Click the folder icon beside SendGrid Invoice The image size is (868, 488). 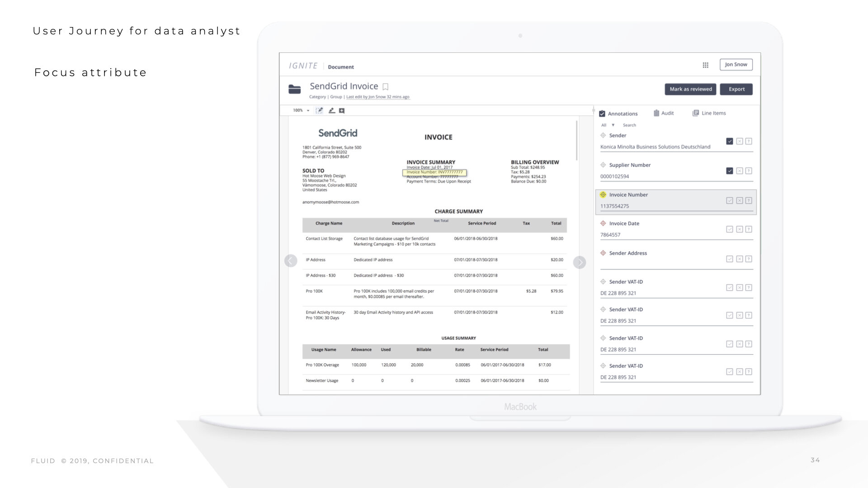(x=294, y=89)
